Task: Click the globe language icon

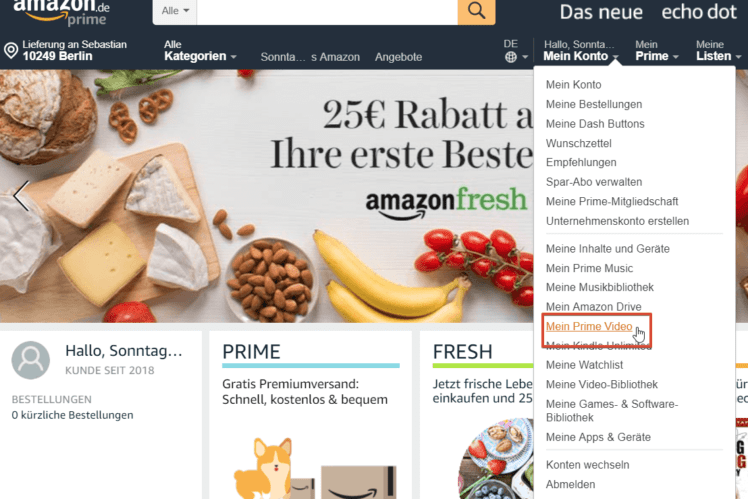Action: [511, 57]
